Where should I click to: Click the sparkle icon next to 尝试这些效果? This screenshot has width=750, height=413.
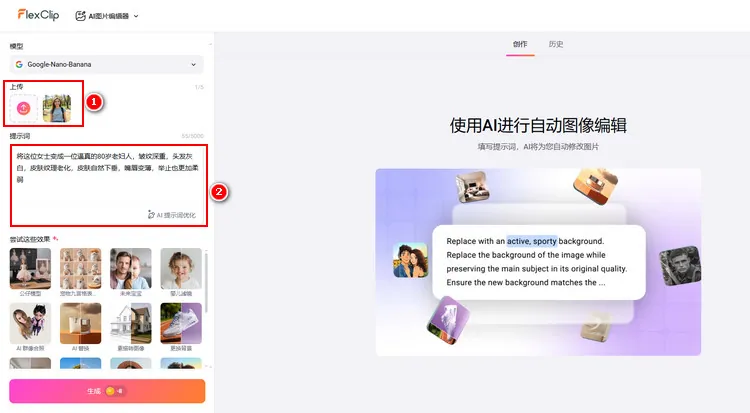click(x=55, y=238)
